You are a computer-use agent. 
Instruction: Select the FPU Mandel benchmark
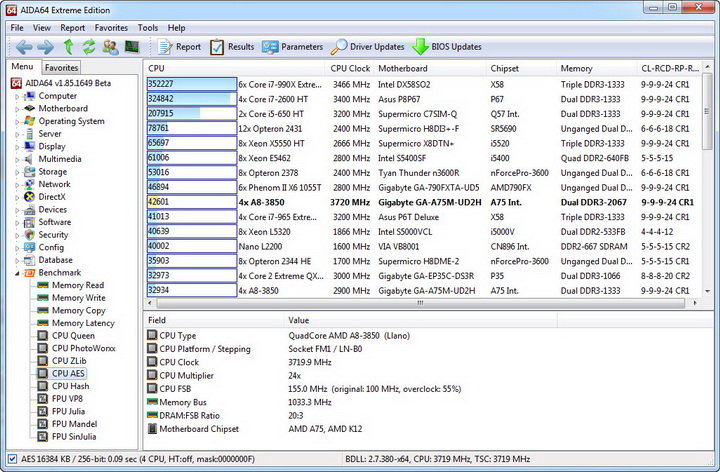(74, 424)
